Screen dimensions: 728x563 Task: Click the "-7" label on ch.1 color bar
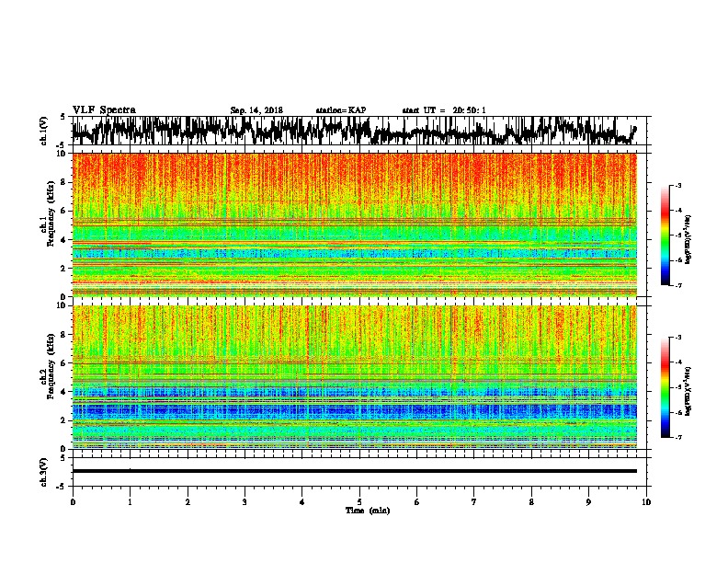pyautogui.click(x=678, y=285)
